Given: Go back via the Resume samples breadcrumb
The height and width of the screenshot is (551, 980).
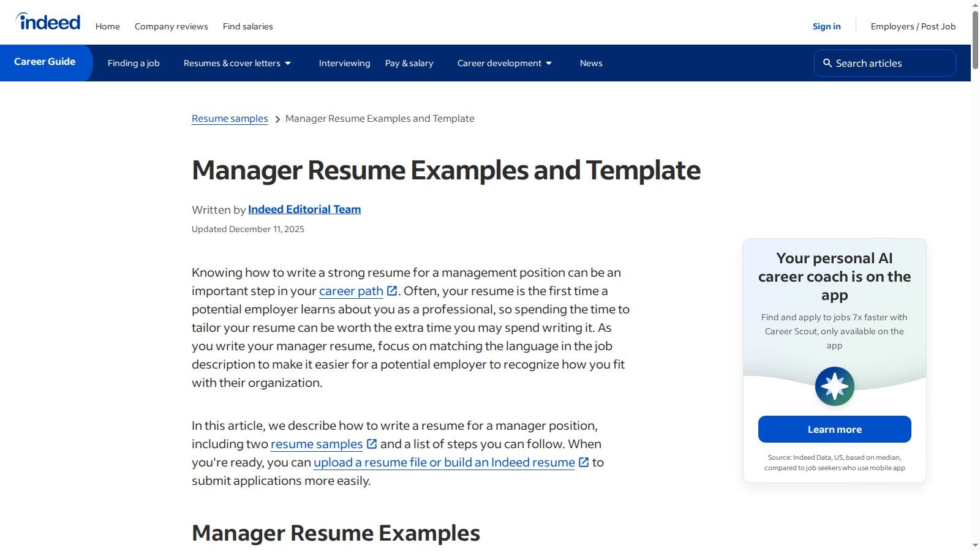Looking at the screenshot, I should [229, 118].
